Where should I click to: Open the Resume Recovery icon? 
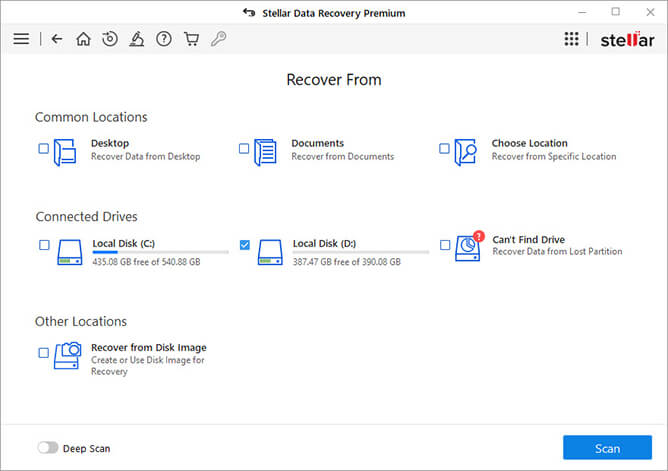click(110, 39)
